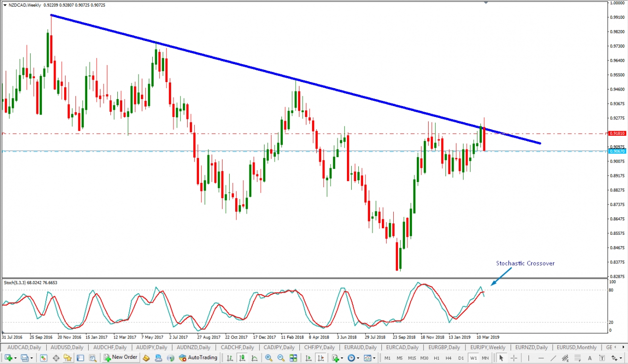Viewport: 628px width, 364px height.
Task: Select the Cursor arrow tool
Action: click(x=501, y=358)
